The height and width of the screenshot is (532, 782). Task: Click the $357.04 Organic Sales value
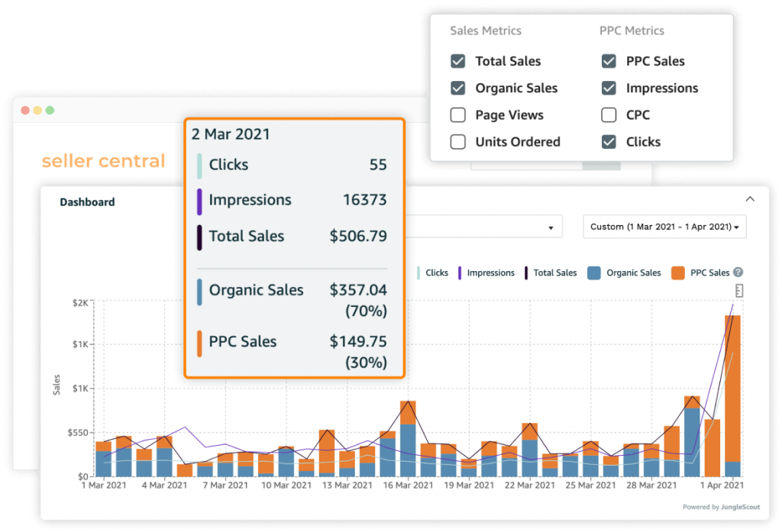(358, 290)
